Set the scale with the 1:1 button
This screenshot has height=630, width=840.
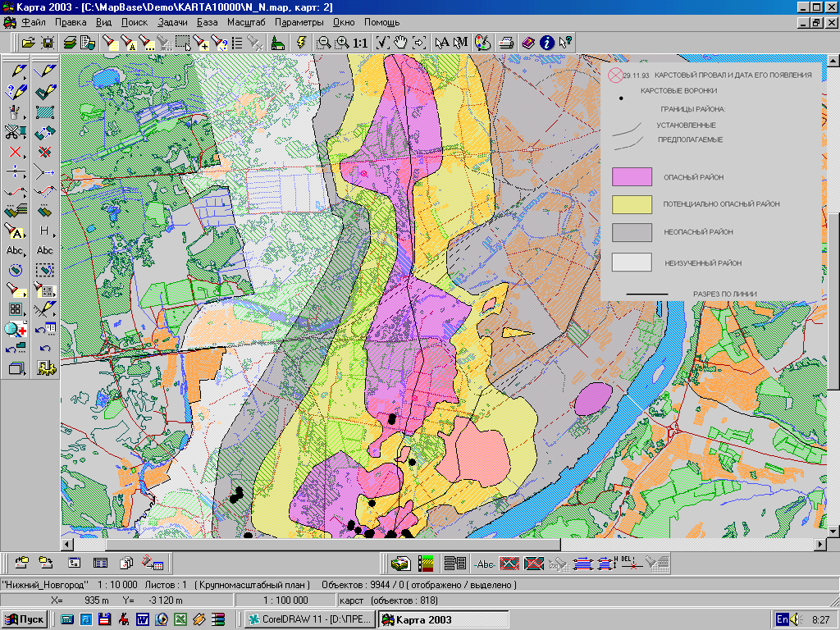tap(360, 42)
